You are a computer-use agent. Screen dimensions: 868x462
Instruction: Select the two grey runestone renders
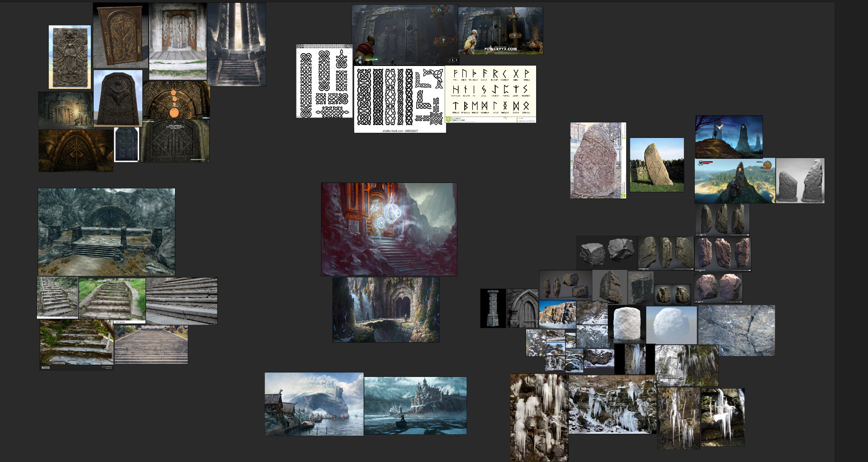[800, 181]
